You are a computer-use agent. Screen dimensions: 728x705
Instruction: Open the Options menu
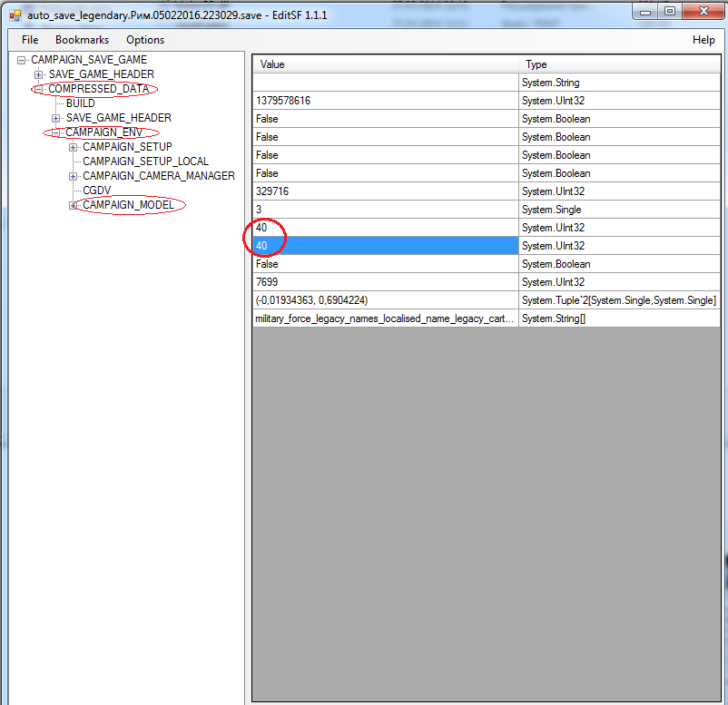pyautogui.click(x=145, y=40)
